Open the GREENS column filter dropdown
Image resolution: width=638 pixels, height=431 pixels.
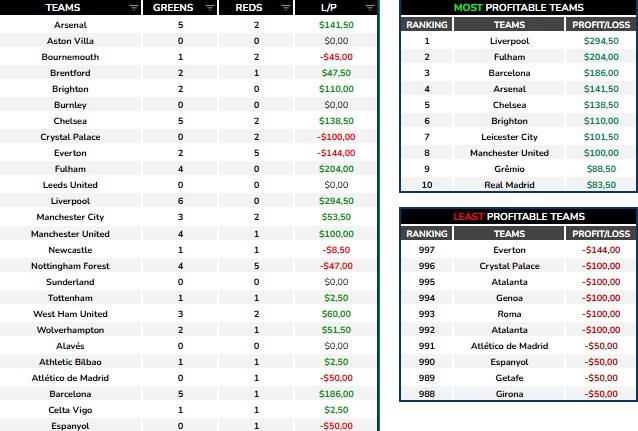click(x=209, y=7)
